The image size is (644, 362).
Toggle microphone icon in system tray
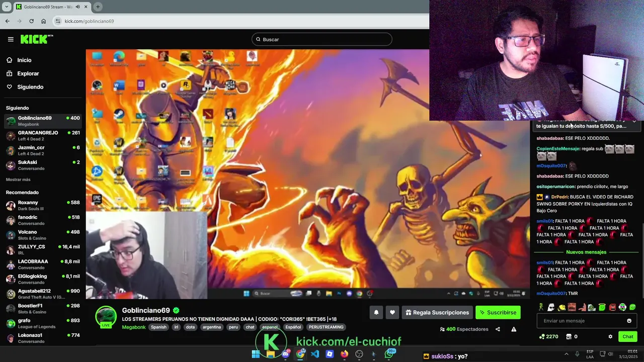pyautogui.click(x=577, y=354)
